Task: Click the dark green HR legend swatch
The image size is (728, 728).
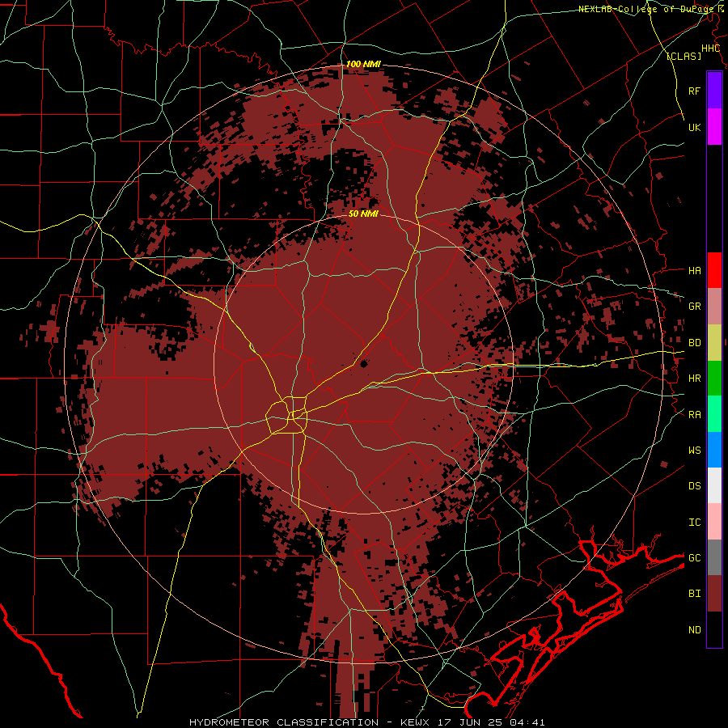Action: pos(714,379)
